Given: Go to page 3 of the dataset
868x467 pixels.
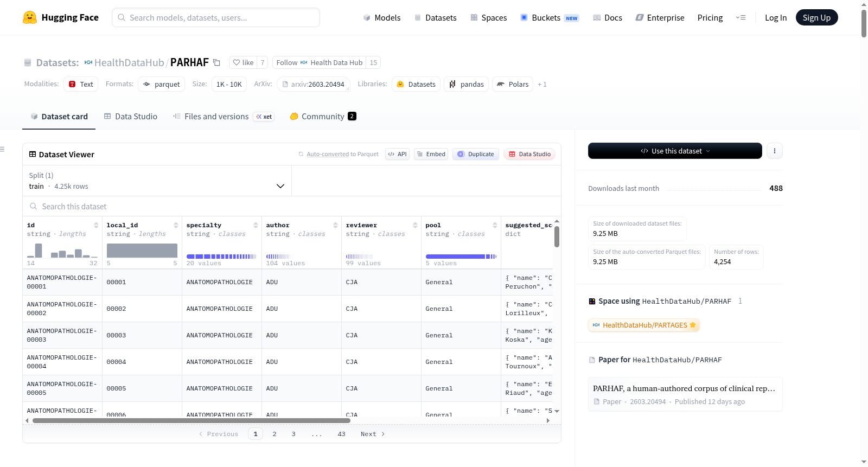Looking at the screenshot, I should click(293, 434).
